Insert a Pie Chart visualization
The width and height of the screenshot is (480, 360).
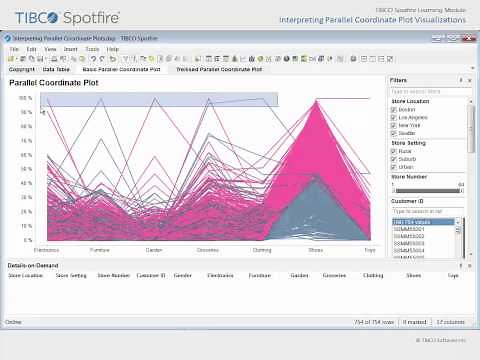(260, 59)
